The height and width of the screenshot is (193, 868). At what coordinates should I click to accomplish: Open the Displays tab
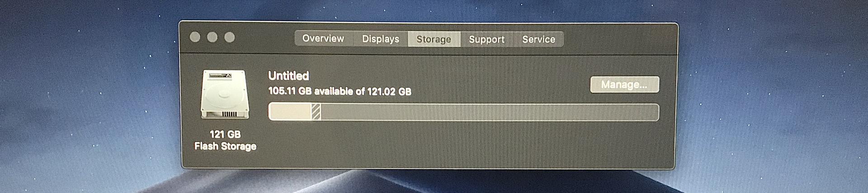point(381,39)
